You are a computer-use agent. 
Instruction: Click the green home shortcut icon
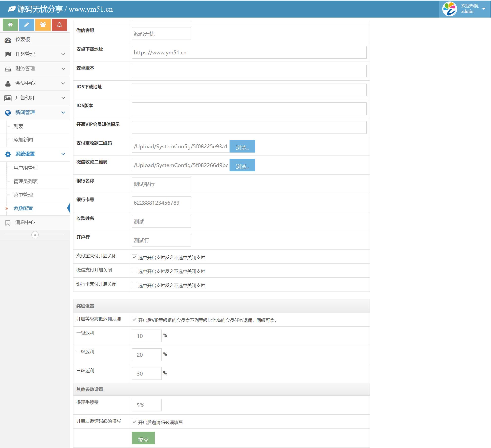tap(10, 25)
